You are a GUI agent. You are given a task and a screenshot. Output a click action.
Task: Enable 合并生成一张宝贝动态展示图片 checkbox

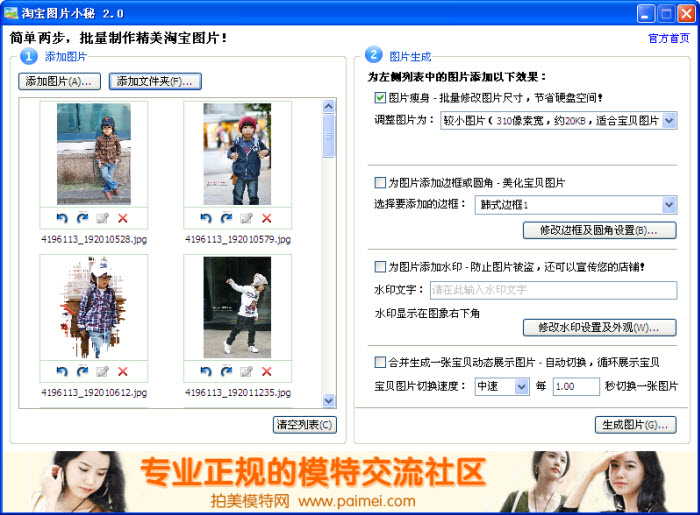pyautogui.click(x=380, y=362)
